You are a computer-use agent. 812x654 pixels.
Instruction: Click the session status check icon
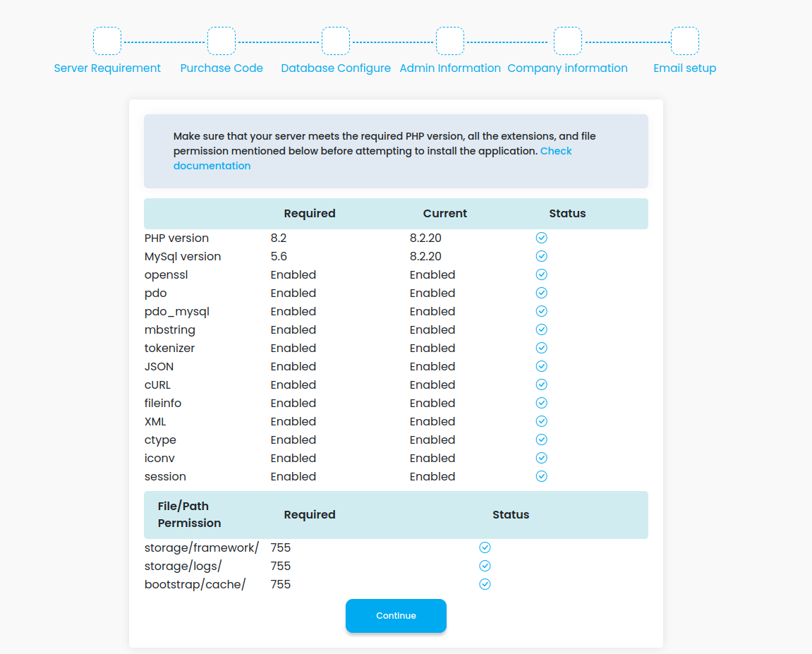[x=541, y=476]
